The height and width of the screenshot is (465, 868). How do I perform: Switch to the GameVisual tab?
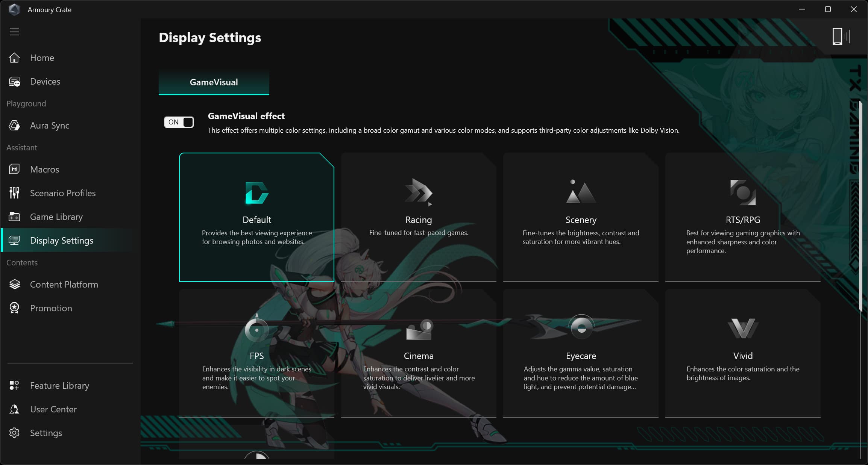pos(214,82)
